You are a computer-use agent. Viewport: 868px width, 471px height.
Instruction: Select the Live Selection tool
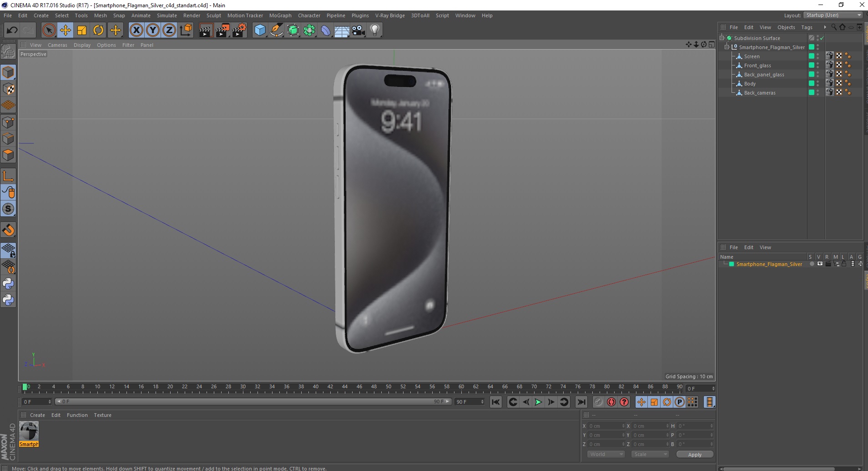click(49, 30)
